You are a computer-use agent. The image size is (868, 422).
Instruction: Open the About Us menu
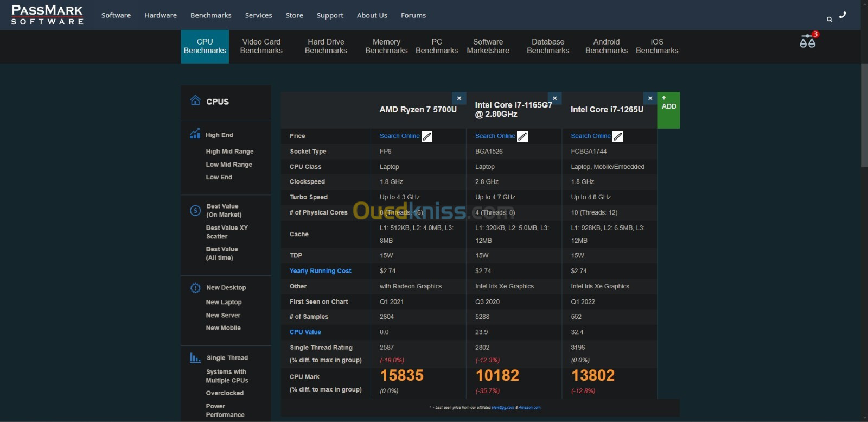pyautogui.click(x=372, y=15)
